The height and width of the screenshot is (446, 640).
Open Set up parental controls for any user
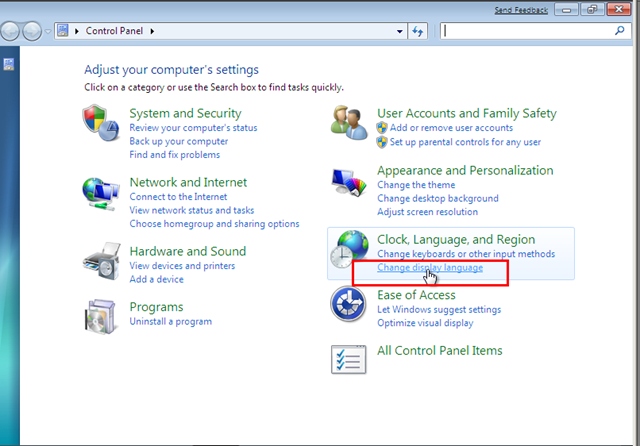[x=465, y=142]
